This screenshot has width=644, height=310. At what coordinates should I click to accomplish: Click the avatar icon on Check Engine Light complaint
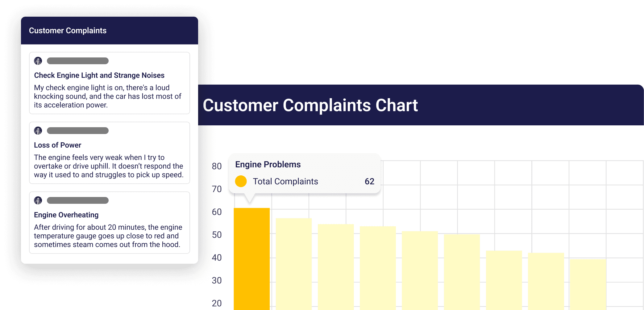(38, 61)
